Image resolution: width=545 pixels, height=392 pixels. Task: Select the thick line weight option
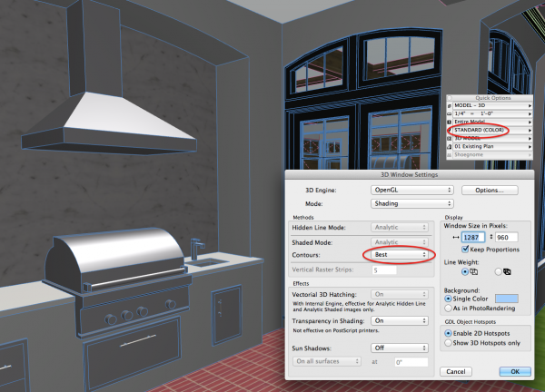click(x=498, y=270)
